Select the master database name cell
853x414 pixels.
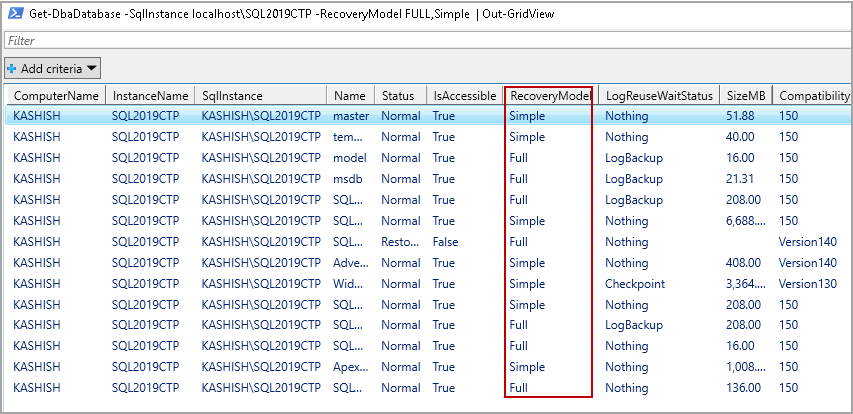pyautogui.click(x=351, y=116)
